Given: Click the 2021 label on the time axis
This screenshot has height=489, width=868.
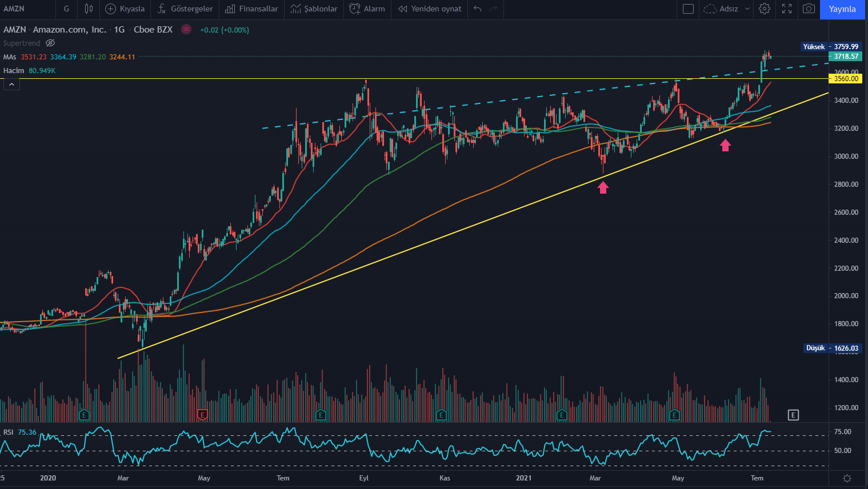Looking at the screenshot, I should [523, 478].
